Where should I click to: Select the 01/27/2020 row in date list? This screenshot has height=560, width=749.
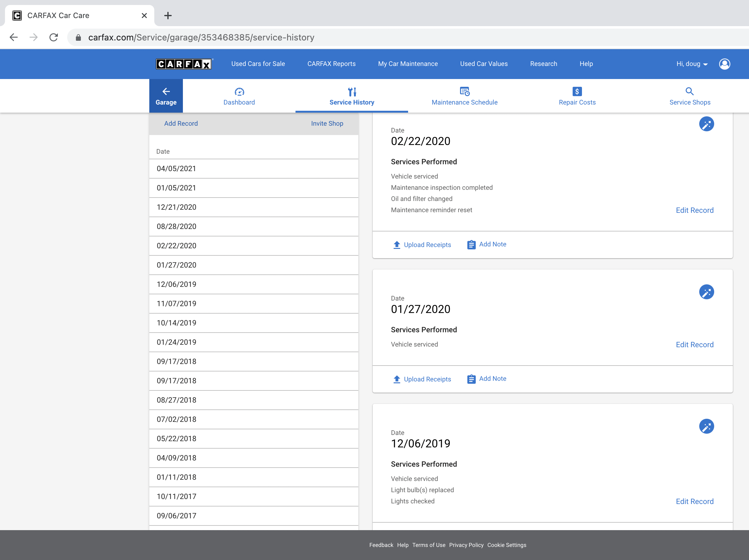pos(254,265)
